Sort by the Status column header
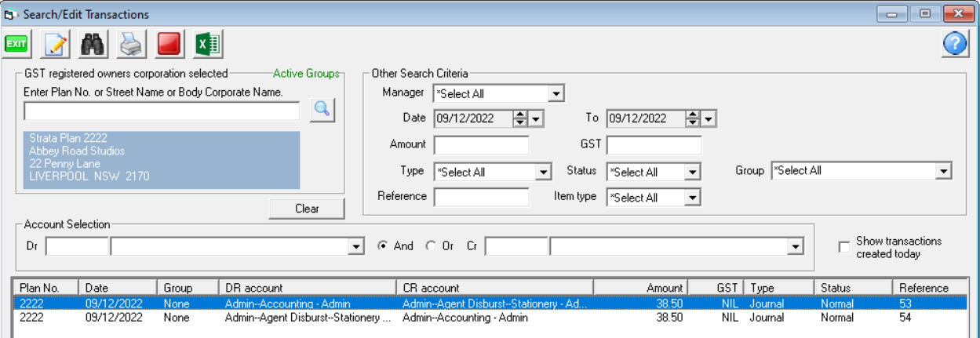The width and height of the screenshot is (980, 338). coord(854,288)
